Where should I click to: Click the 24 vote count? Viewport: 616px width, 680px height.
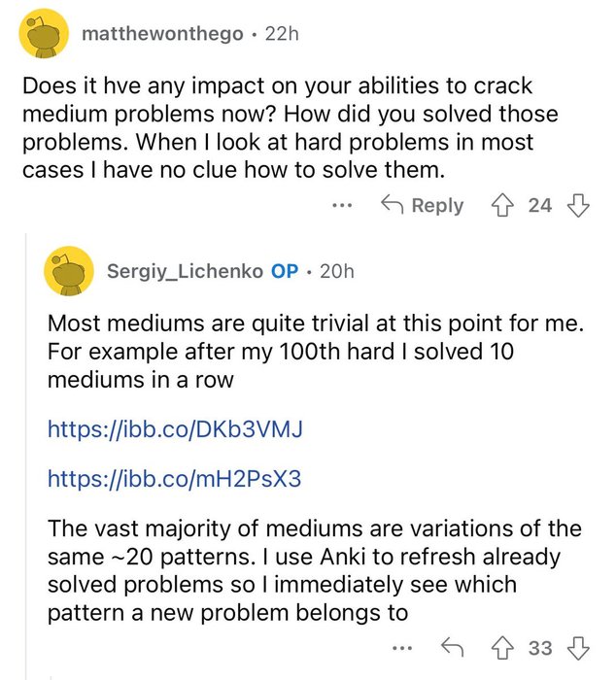[540, 205]
